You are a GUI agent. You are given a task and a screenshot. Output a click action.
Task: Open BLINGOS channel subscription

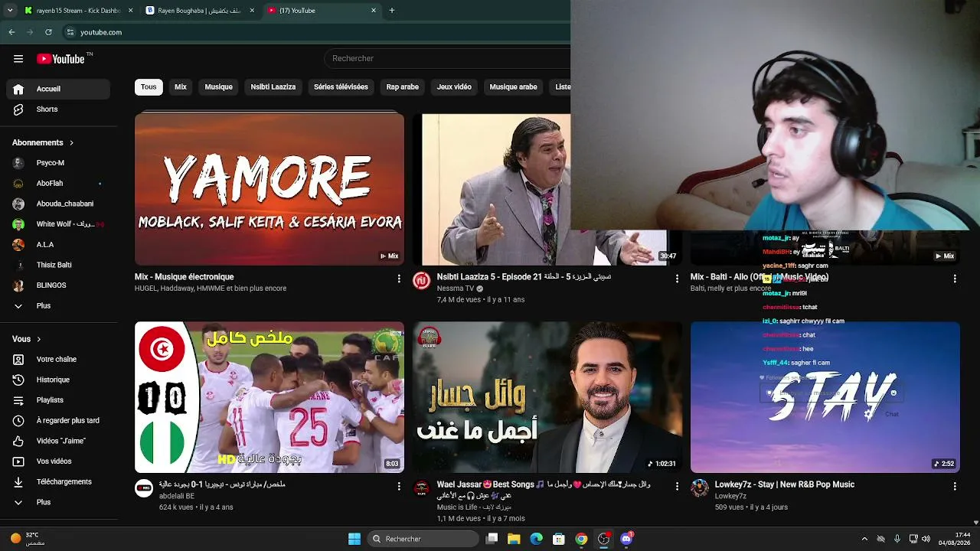point(58,285)
